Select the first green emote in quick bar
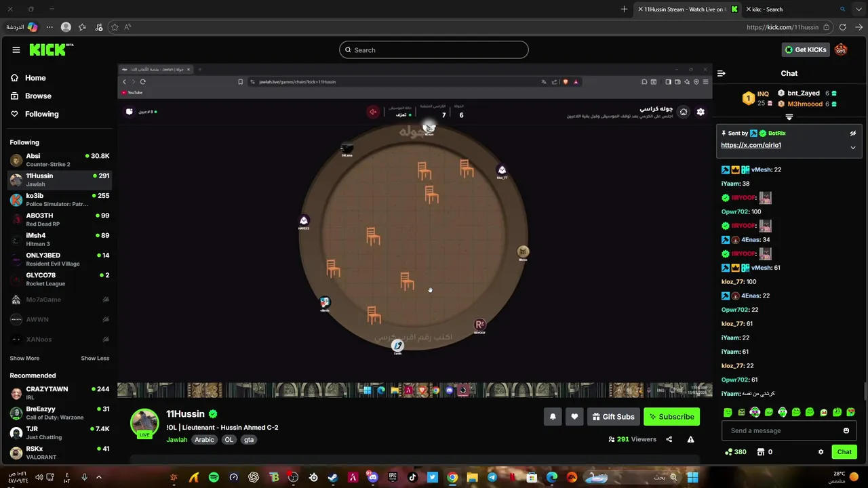 pyautogui.click(x=728, y=412)
